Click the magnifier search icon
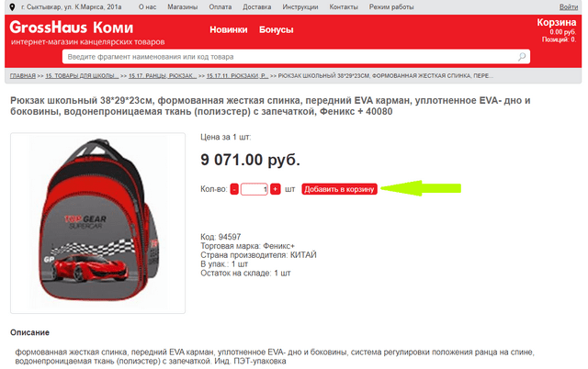588x369 pixels. click(522, 57)
